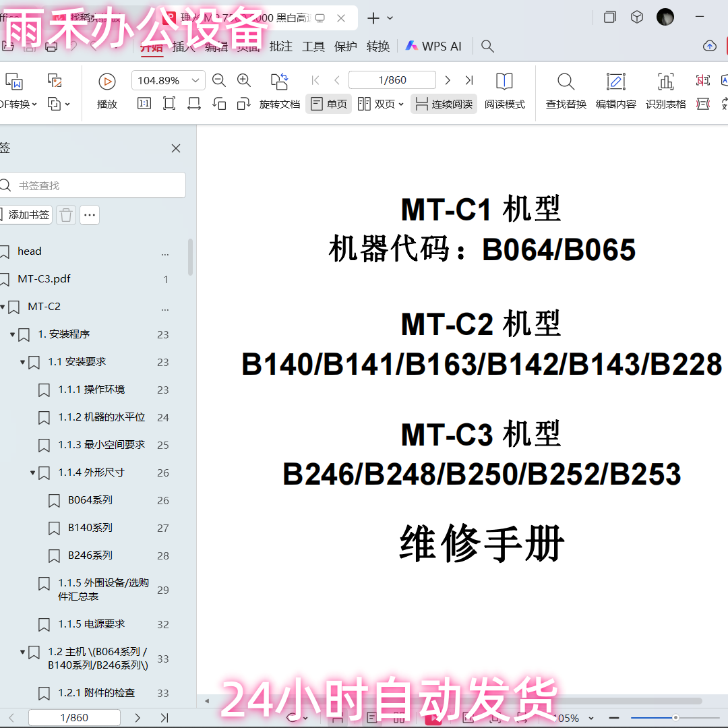The image size is (728, 728).
Task: Open the B140系列 bookmark
Action: [90, 527]
